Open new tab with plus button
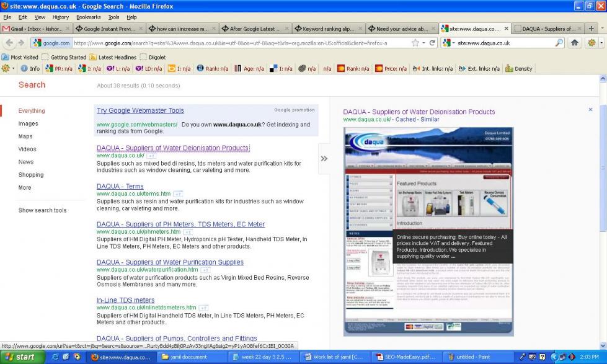 pos(591,29)
